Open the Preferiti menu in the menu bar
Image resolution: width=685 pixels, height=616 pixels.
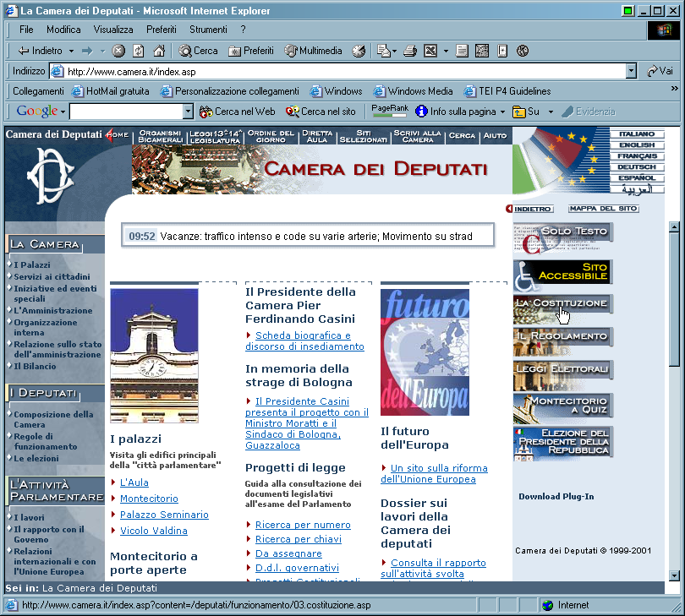coord(162,30)
